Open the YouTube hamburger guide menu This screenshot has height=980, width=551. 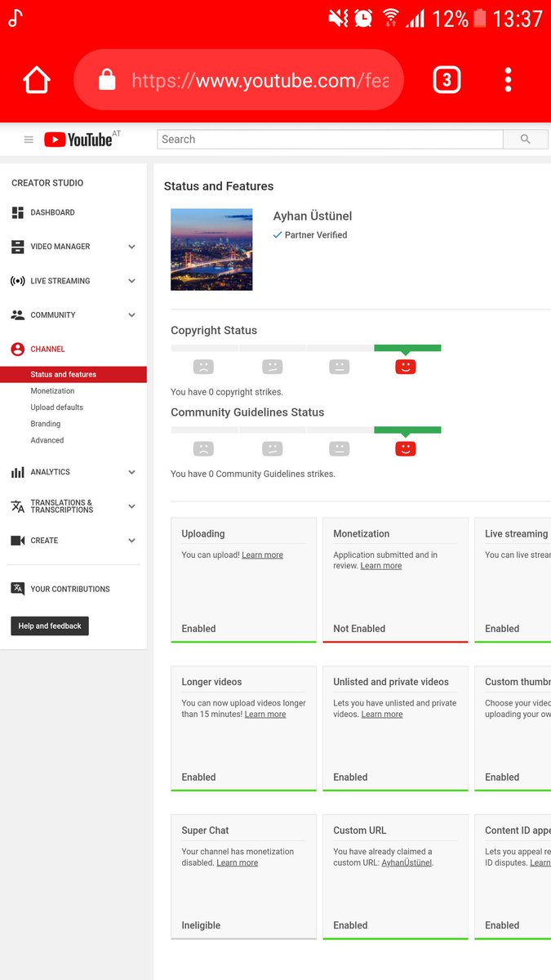pyautogui.click(x=29, y=140)
